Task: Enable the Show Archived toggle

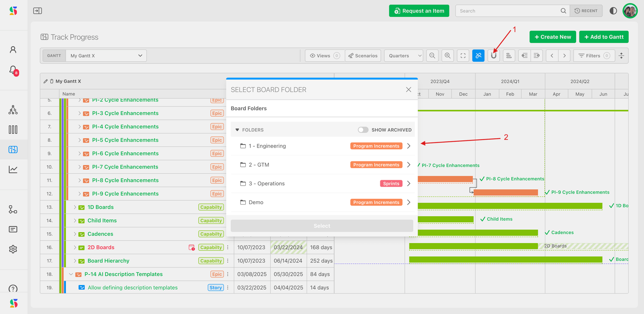Action: coord(363,130)
